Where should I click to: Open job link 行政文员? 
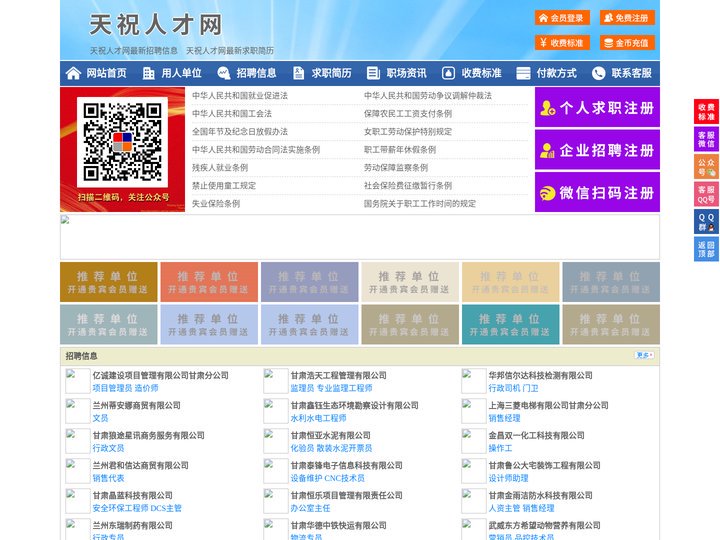pos(108,448)
